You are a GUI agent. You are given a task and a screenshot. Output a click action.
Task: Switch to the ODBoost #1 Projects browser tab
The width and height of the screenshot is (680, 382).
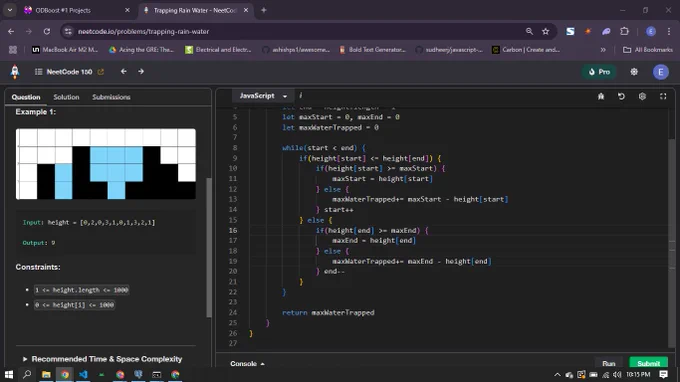[76, 10]
